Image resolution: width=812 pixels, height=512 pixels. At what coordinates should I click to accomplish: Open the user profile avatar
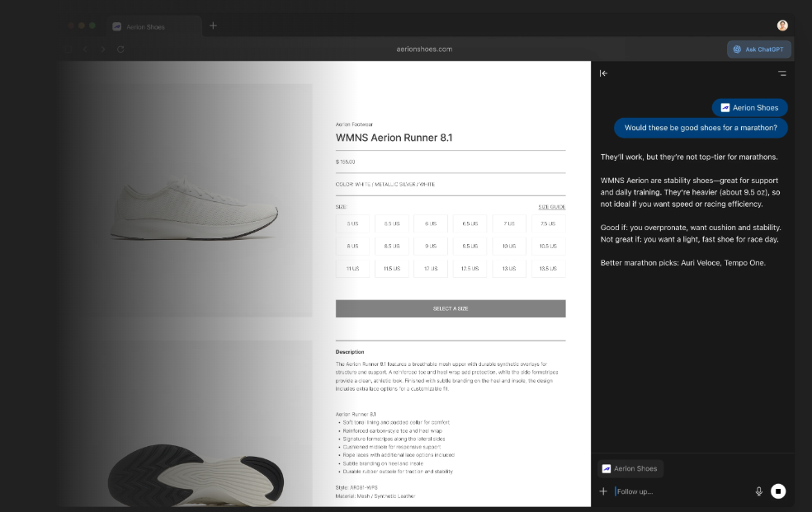[x=781, y=26]
